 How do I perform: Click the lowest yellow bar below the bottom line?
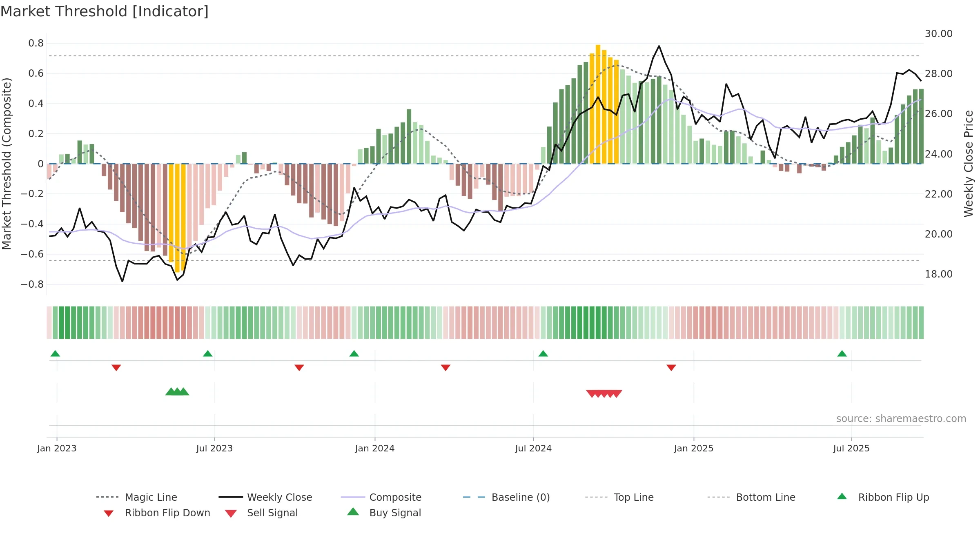[177, 218]
